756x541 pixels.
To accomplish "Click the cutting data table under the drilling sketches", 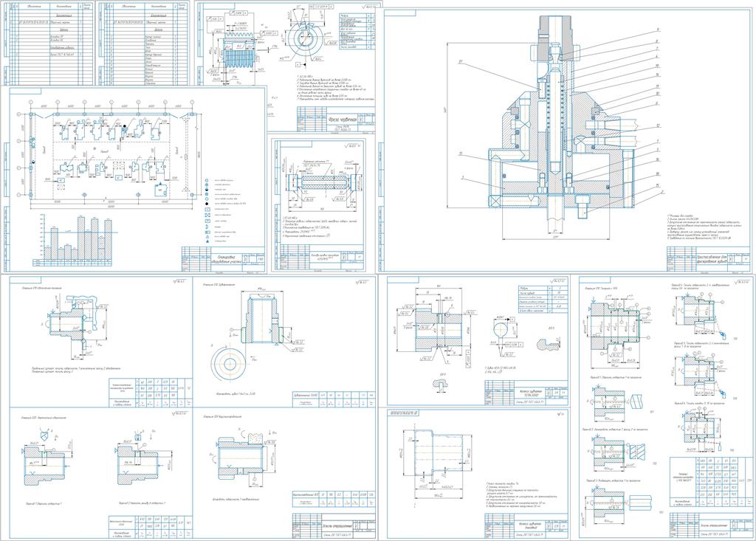I will [x=151, y=526].
